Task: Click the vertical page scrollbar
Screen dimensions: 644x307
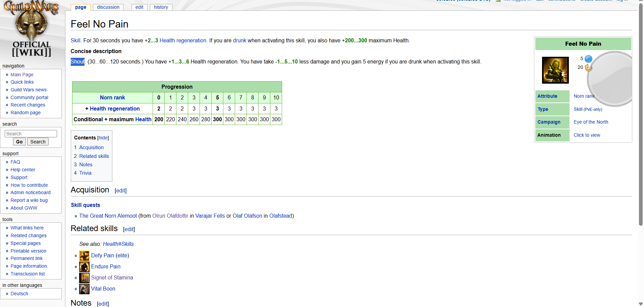Action: point(641,114)
